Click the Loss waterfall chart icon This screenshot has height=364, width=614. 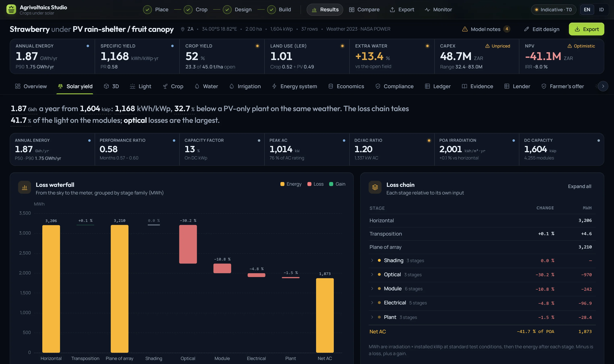click(25, 187)
